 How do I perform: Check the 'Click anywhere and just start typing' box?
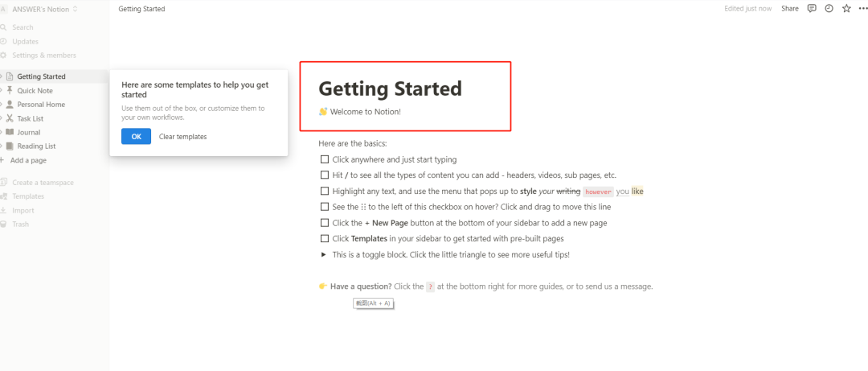click(x=325, y=159)
